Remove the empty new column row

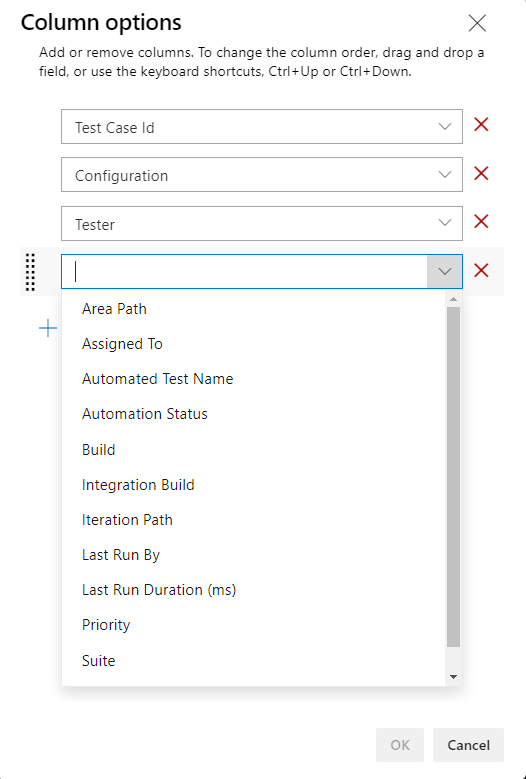[481, 271]
